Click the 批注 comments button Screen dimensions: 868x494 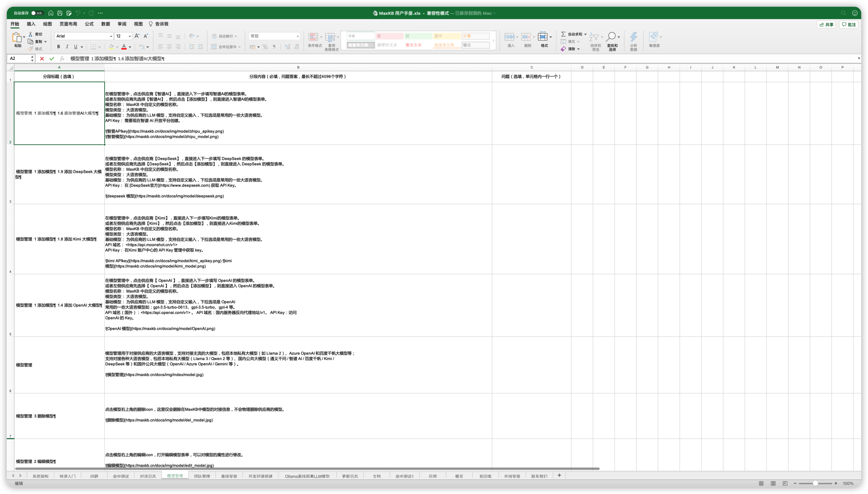click(x=849, y=24)
